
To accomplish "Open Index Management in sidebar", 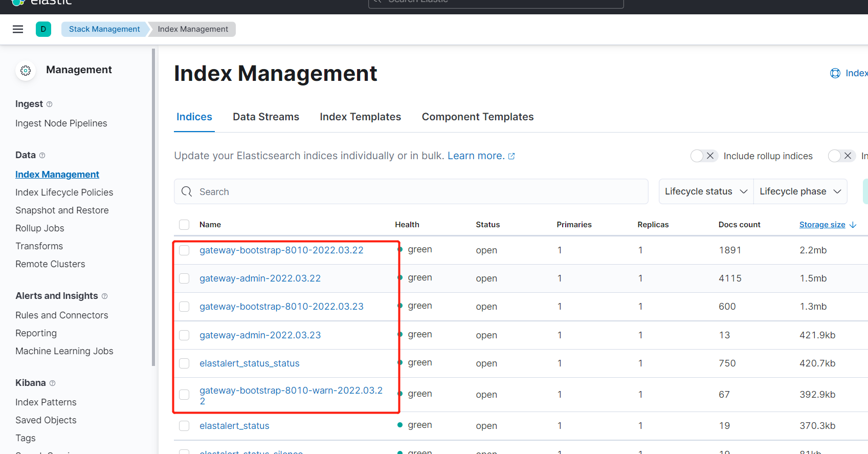I will tap(57, 175).
